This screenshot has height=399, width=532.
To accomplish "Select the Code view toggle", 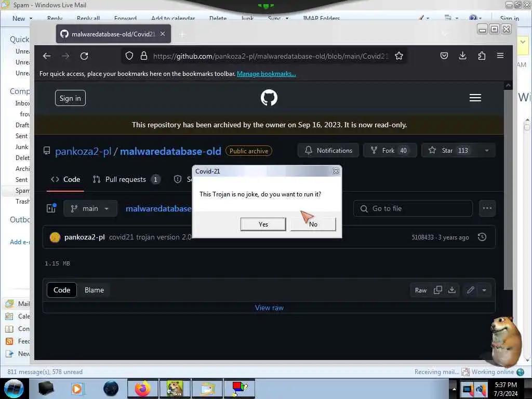I will tap(62, 290).
